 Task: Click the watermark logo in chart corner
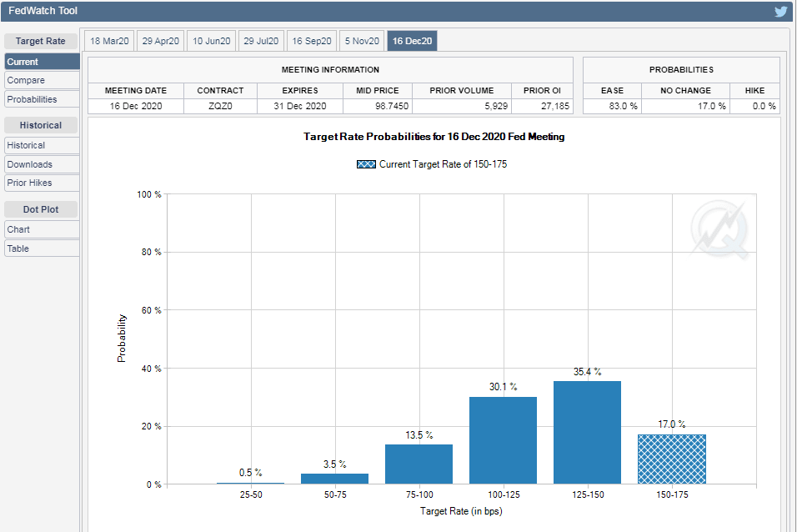[x=719, y=230]
